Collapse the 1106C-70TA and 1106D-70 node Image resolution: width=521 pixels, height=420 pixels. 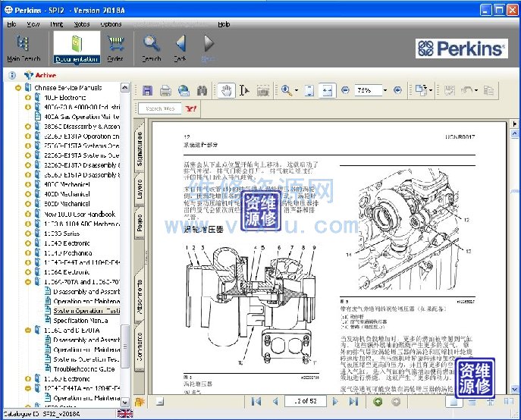[28, 282]
